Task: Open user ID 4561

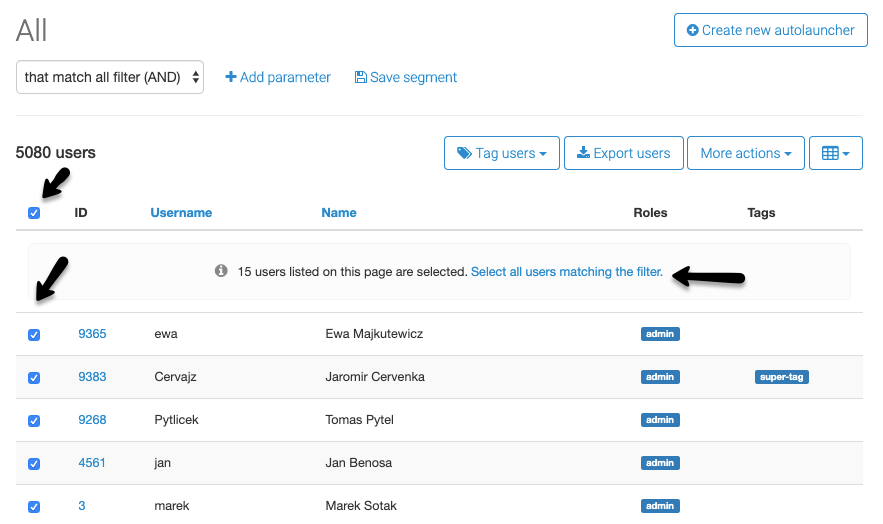Action: [x=92, y=463]
